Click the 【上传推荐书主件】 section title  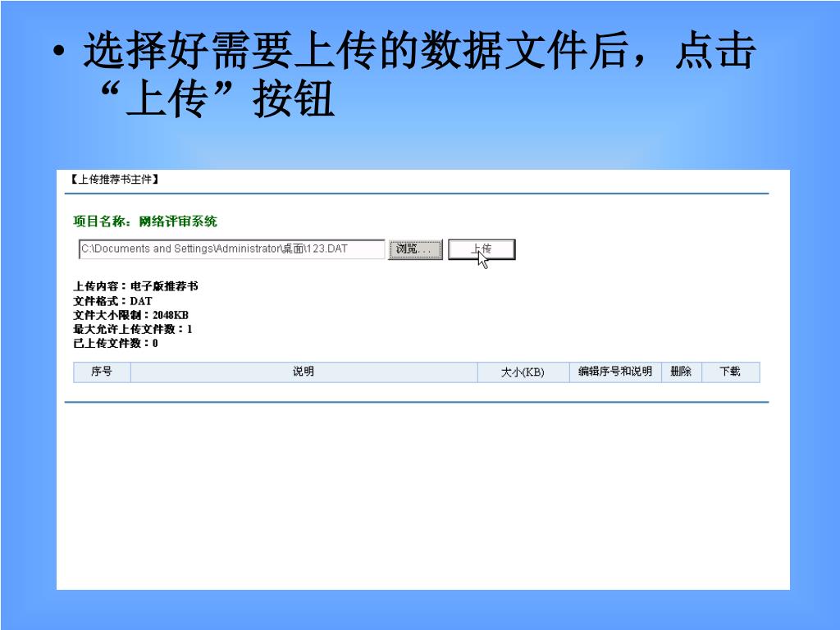(x=115, y=180)
